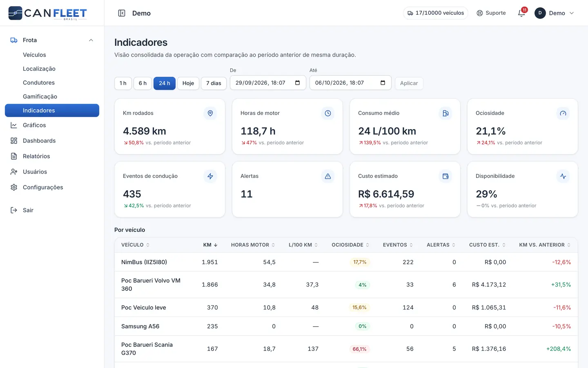Click the Custo estimado wallet icon

tap(445, 176)
